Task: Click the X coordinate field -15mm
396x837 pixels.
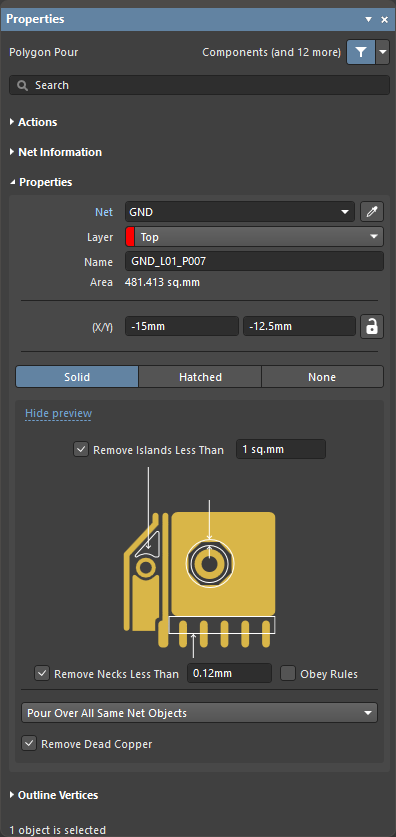Action: (x=182, y=326)
